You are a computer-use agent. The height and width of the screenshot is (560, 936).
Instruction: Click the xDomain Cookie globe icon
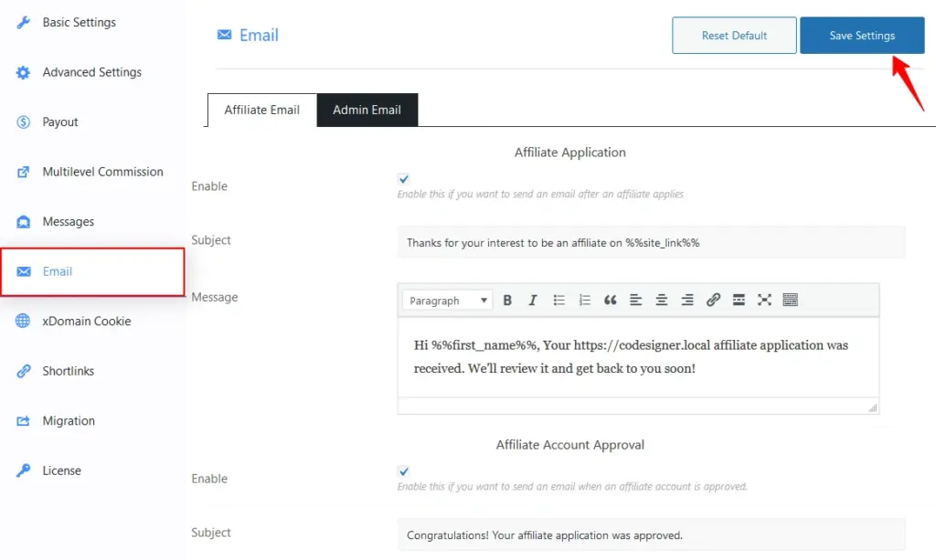pos(23,321)
